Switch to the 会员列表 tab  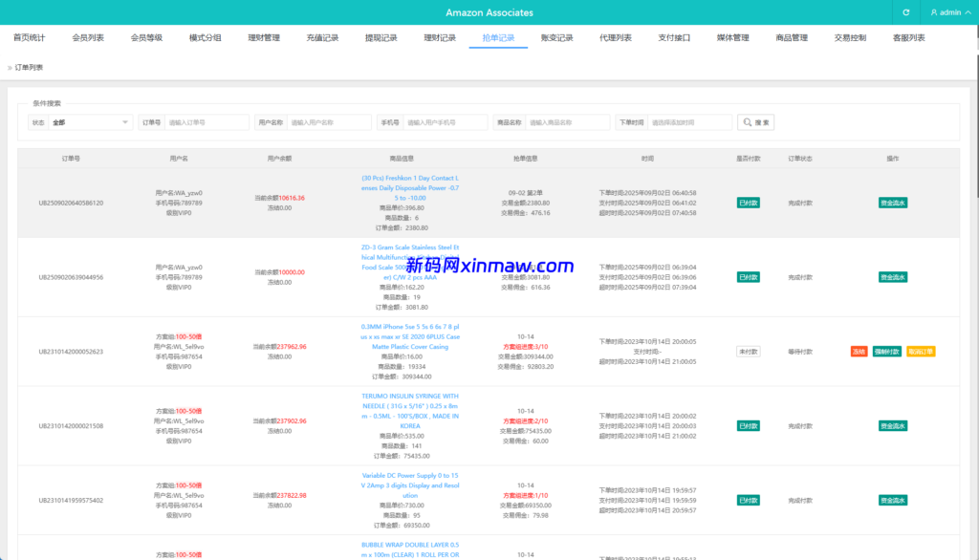(90, 36)
